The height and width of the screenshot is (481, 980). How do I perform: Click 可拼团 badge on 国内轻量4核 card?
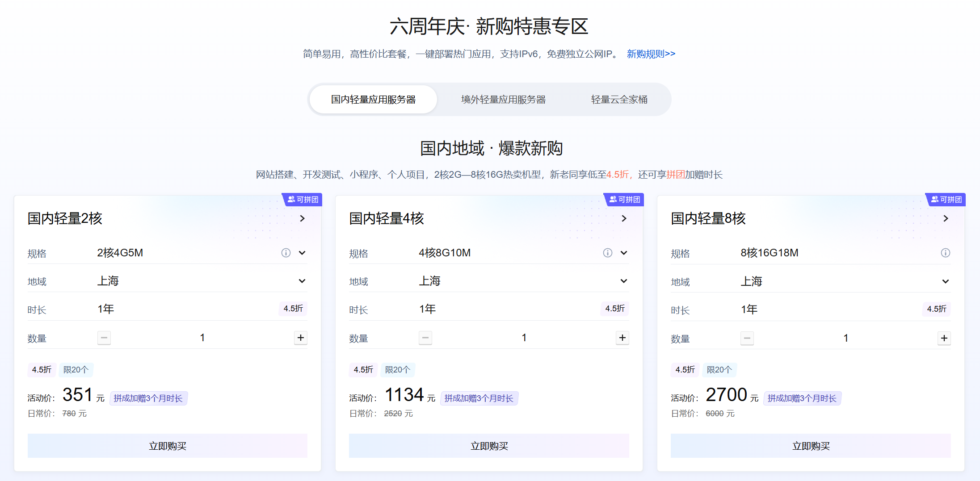(x=624, y=199)
